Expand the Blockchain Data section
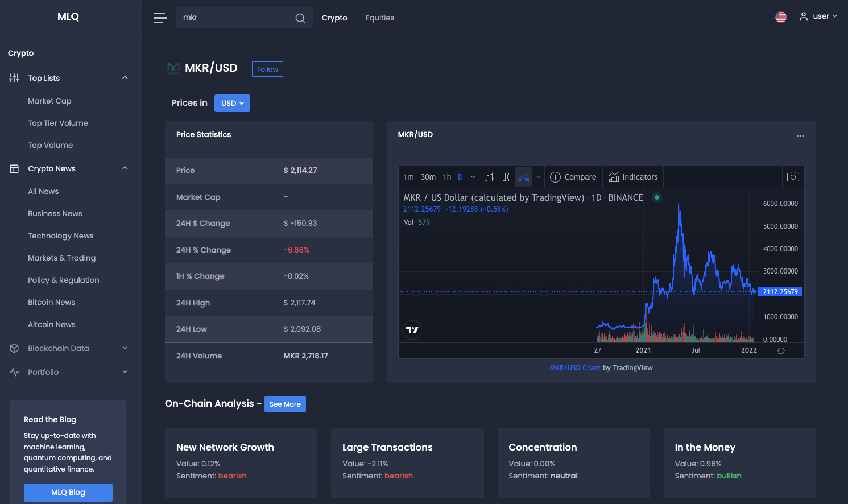 click(x=125, y=348)
